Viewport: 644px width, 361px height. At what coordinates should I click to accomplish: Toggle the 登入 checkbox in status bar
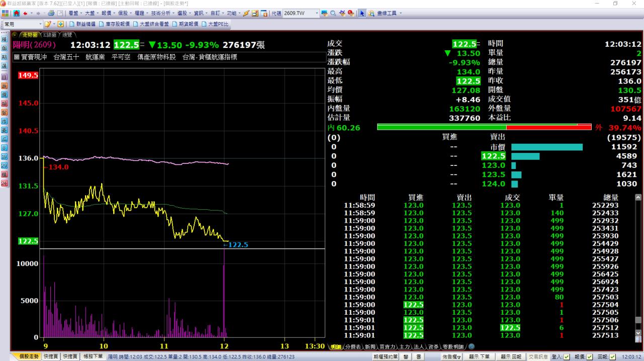pyautogui.click(x=567, y=356)
